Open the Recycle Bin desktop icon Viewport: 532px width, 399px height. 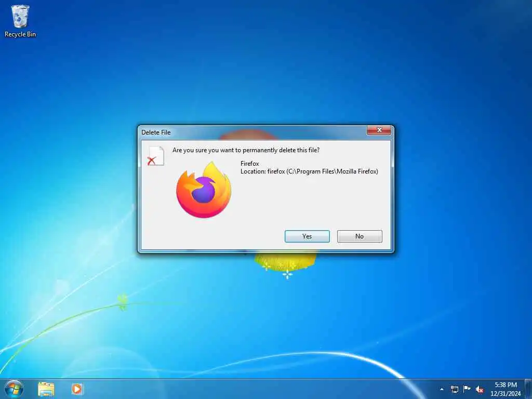coord(20,21)
